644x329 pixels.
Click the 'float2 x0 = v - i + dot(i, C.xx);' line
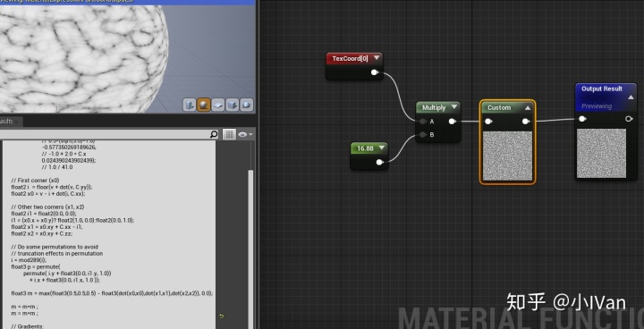(x=48, y=193)
